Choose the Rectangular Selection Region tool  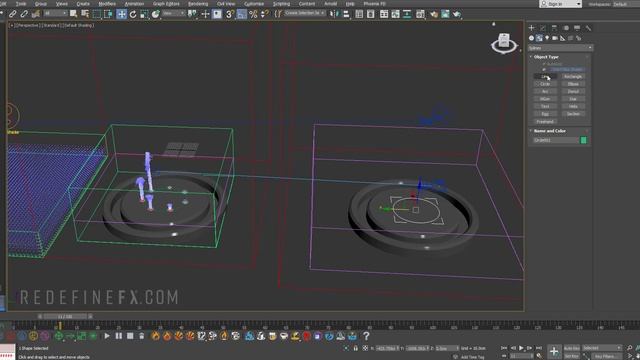coord(97,14)
